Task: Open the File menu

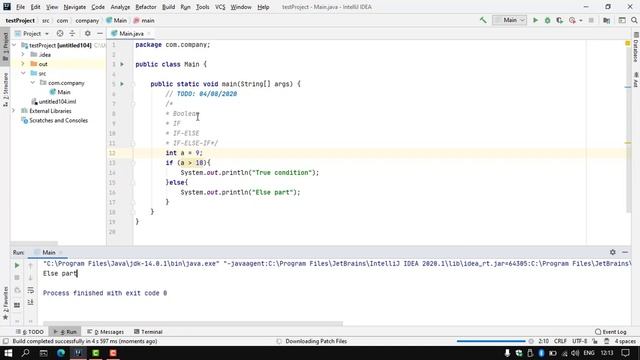Action: tap(20, 7)
